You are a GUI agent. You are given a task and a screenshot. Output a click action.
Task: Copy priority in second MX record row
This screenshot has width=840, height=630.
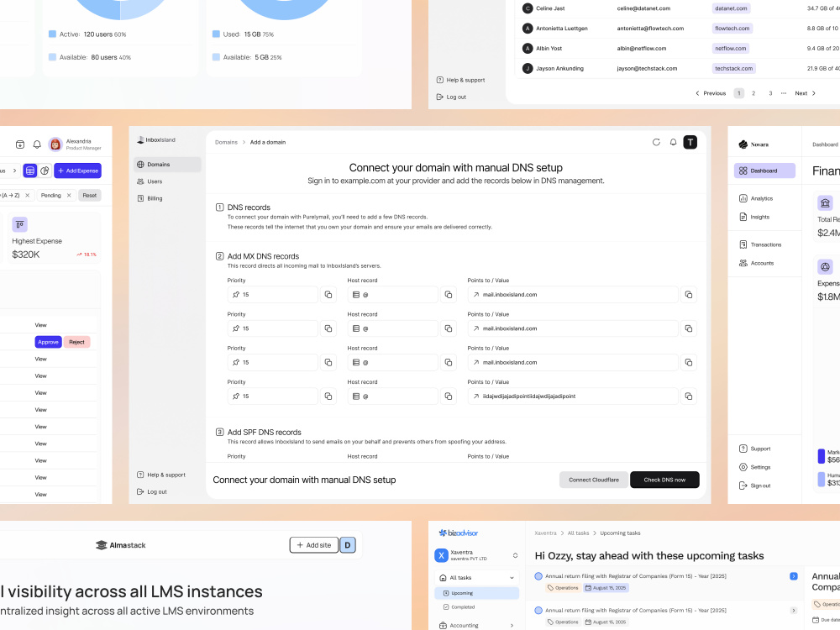[x=328, y=328]
